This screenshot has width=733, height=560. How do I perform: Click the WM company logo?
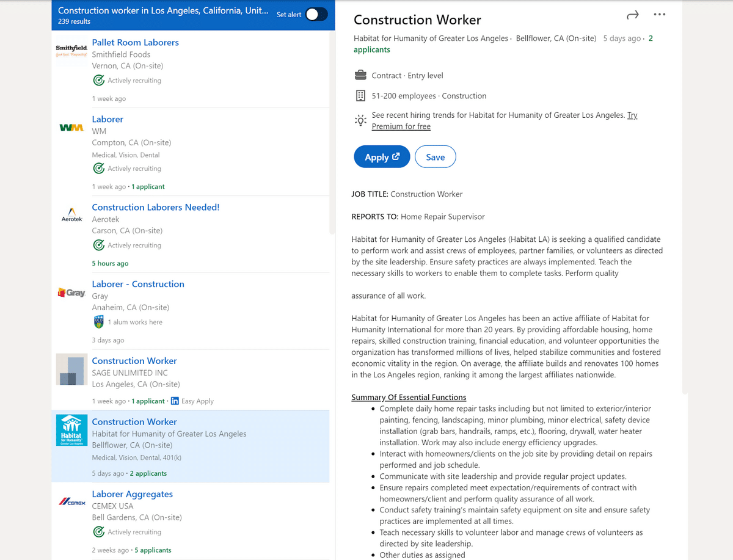click(71, 128)
